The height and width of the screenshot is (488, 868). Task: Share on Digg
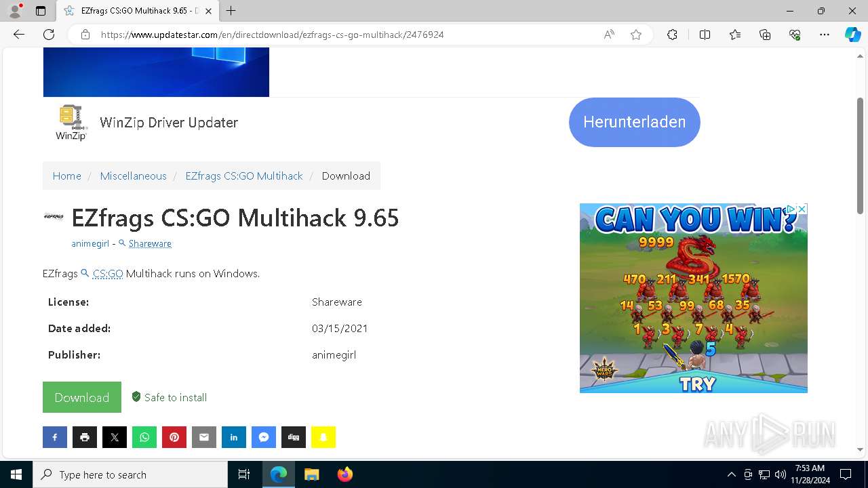pos(294,437)
